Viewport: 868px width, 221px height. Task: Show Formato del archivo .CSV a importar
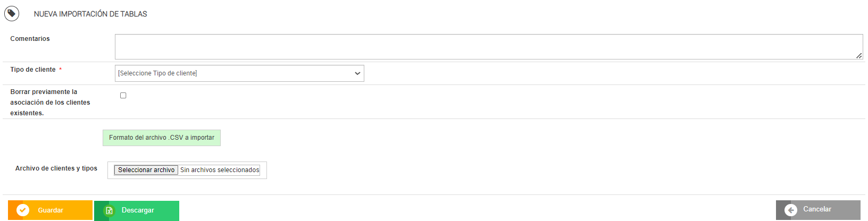[162, 138]
